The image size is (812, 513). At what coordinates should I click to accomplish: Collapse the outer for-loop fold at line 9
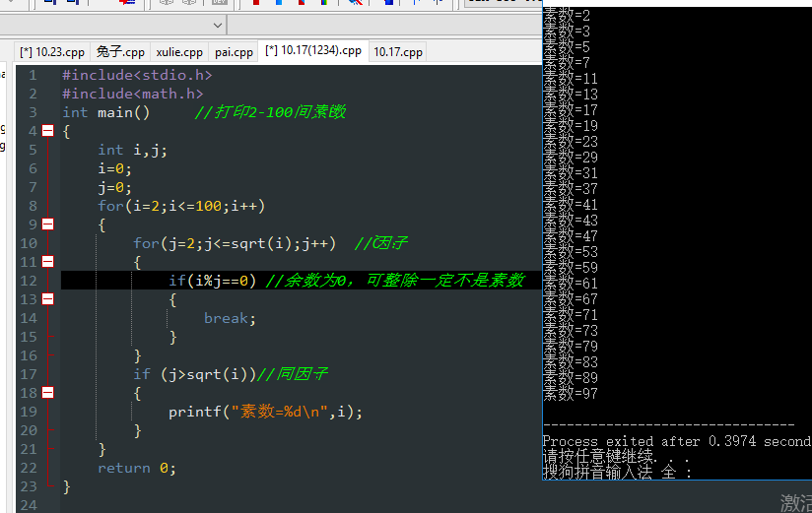47,224
